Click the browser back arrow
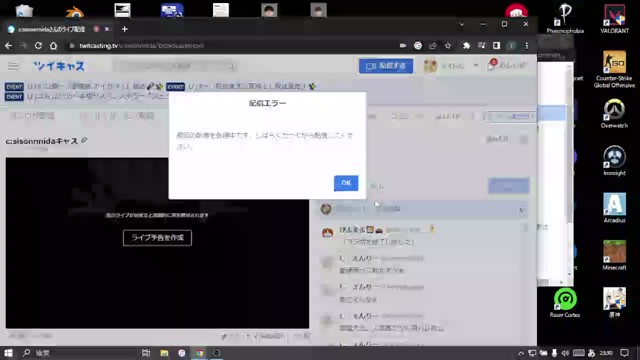 [9, 46]
